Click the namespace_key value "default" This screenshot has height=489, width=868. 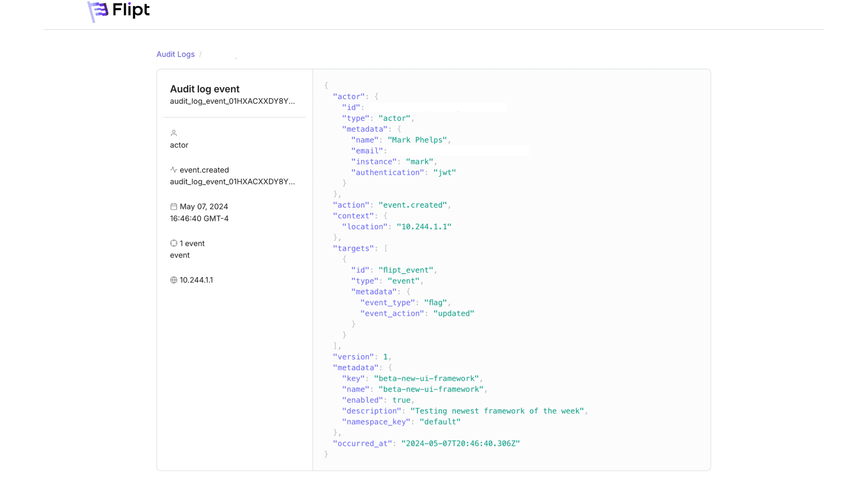tap(440, 422)
